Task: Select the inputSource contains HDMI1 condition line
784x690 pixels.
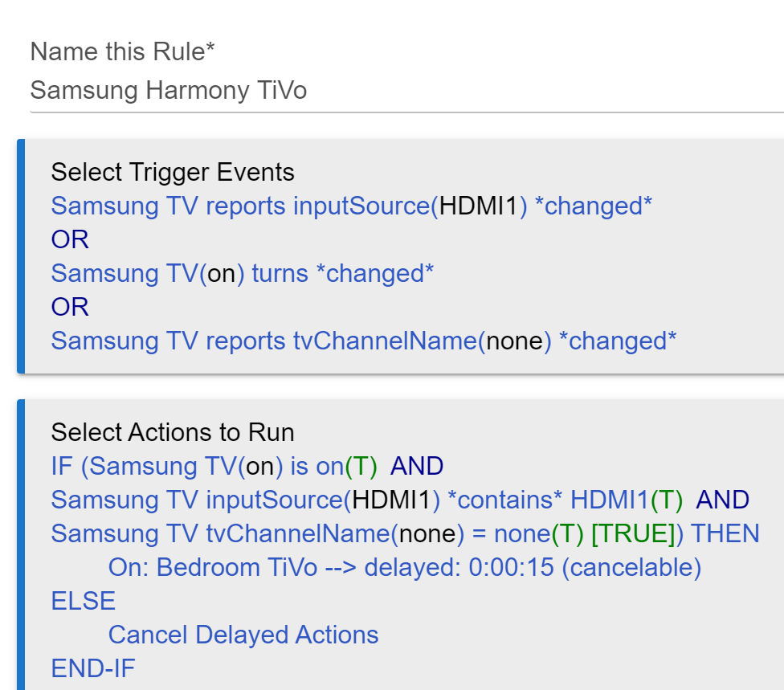Action: click(x=400, y=500)
